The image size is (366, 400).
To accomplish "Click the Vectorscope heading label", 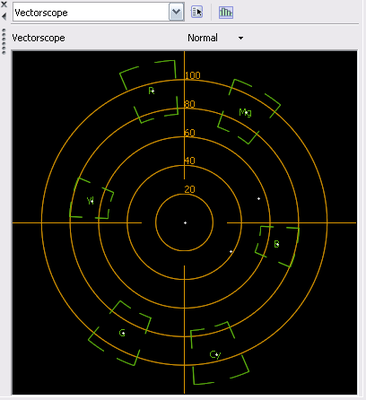I will click(x=38, y=38).
